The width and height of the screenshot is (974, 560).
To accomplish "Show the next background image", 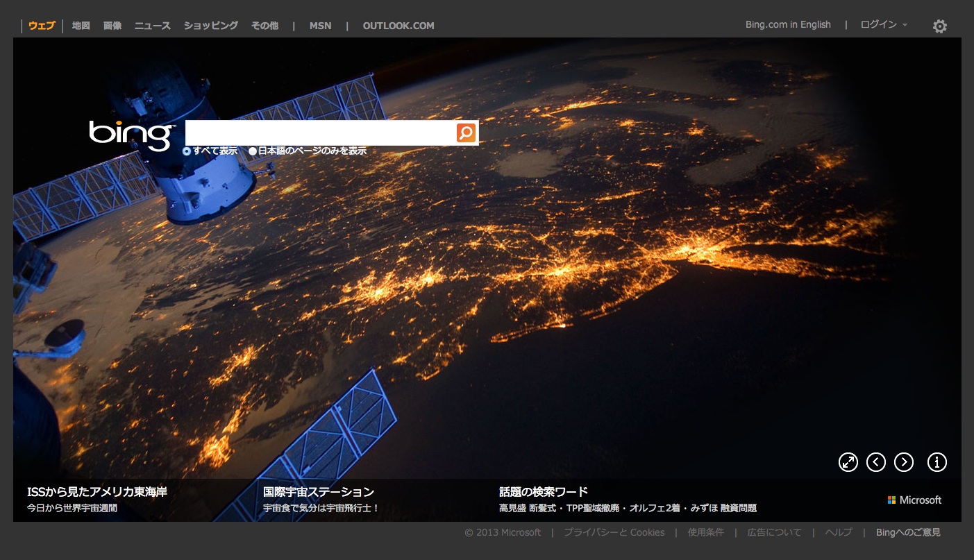I will click(x=904, y=462).
